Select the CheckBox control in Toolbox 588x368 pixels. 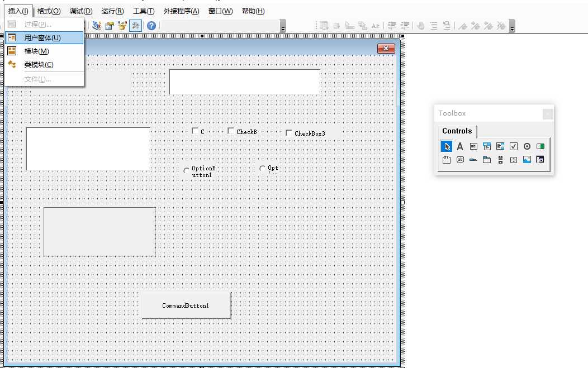point(513,146)
